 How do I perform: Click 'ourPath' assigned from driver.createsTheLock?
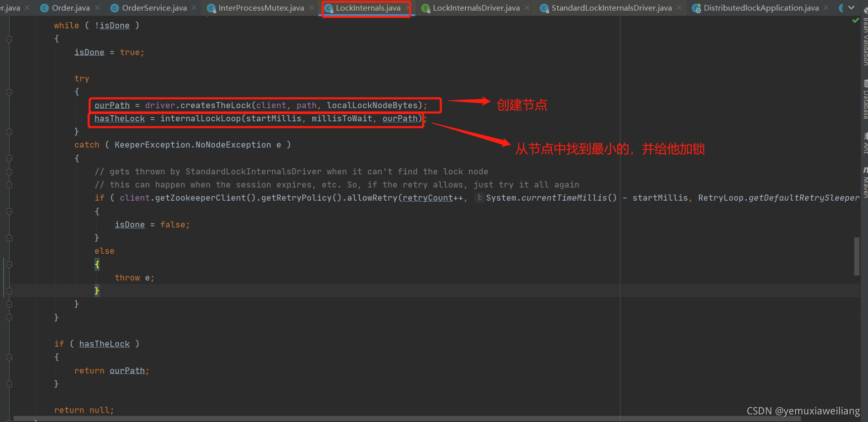pos(112,105)
